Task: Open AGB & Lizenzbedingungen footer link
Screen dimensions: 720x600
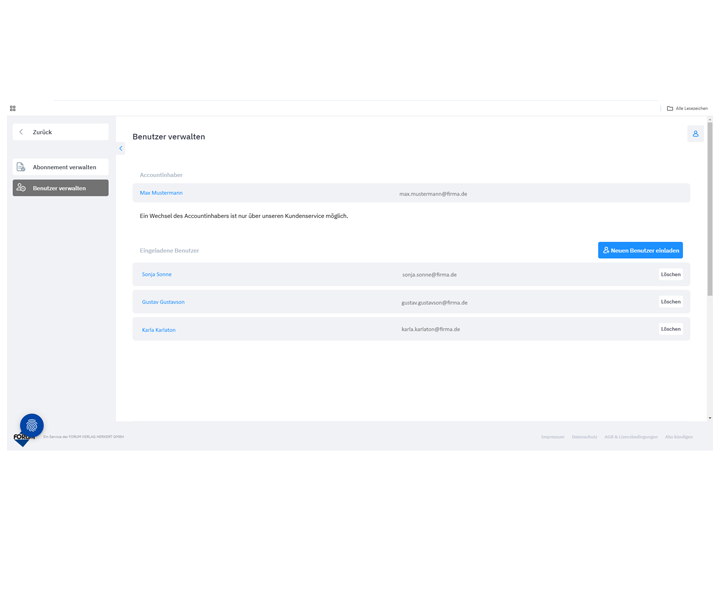Action: [631, 437]
